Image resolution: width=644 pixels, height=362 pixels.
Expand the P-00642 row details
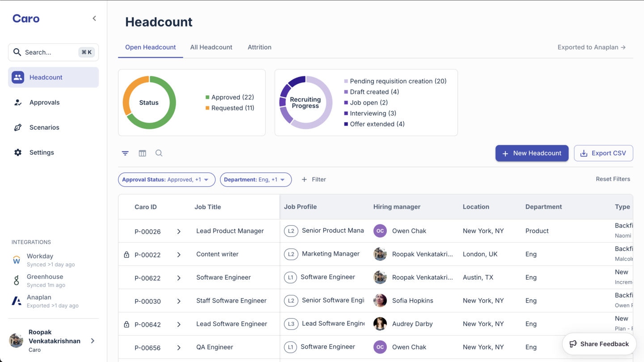click(179, 324)
